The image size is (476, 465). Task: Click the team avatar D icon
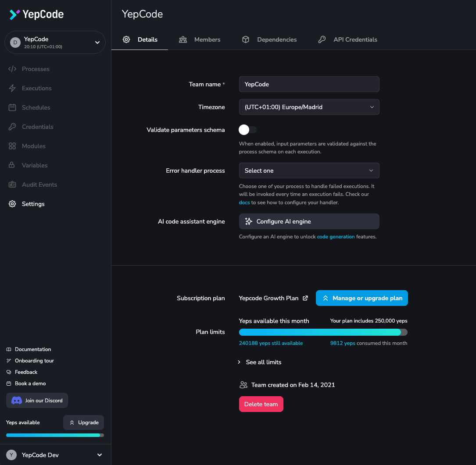tap(15, 43)
